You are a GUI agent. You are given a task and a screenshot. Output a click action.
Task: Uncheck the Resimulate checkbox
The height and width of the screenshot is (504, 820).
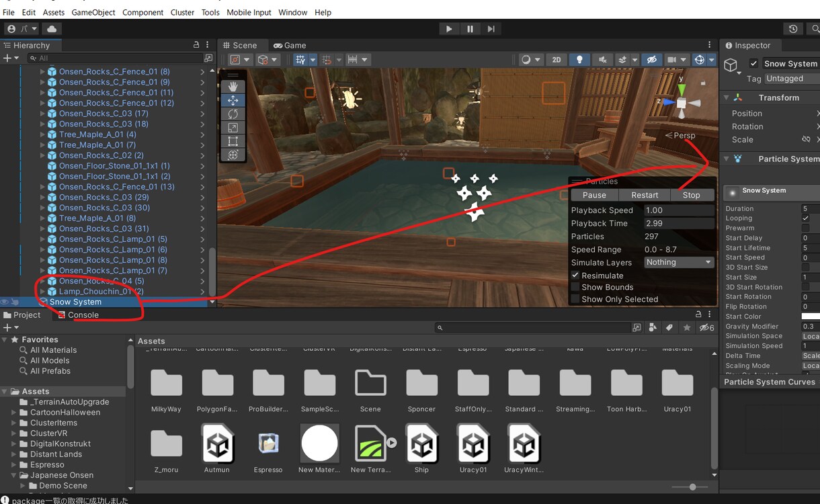click(x=575, y=276)
